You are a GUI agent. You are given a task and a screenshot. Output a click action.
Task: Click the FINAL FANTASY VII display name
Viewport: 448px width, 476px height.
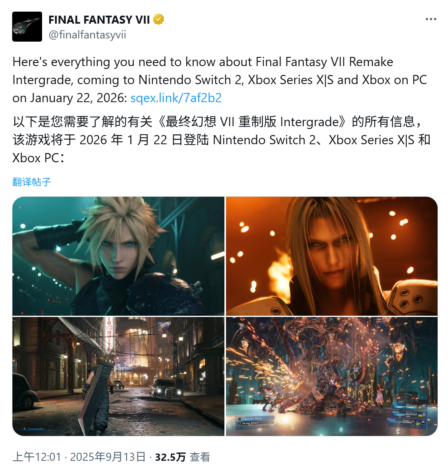click(x=99, y=20)
